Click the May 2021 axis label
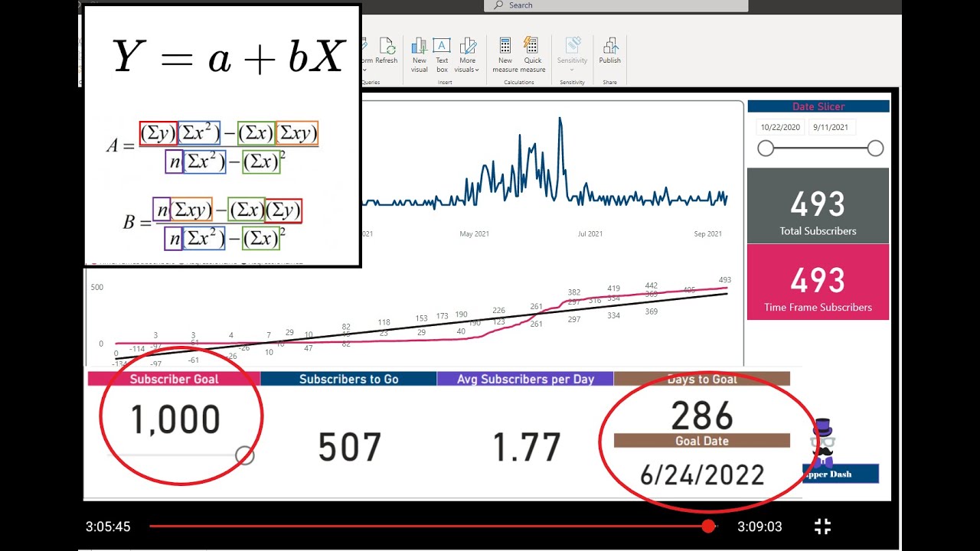 [x=474, y=233]
